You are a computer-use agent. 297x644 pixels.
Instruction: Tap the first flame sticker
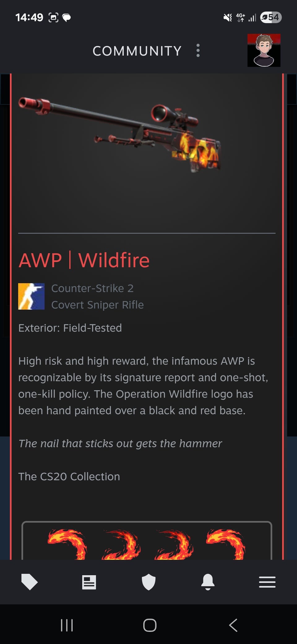[67, 544]
